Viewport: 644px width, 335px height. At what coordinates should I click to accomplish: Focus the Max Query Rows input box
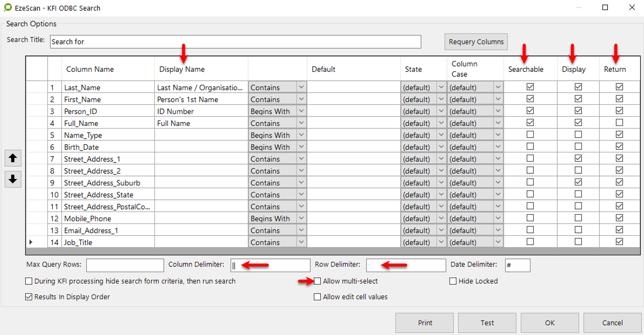pos(125,265)
